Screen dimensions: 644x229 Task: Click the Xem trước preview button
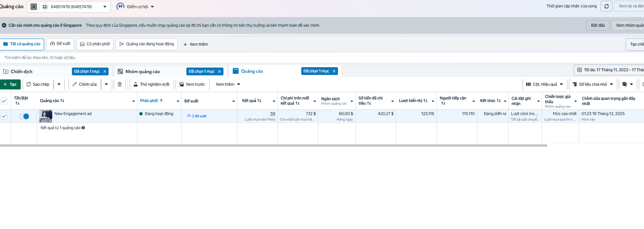click(192, 84)
